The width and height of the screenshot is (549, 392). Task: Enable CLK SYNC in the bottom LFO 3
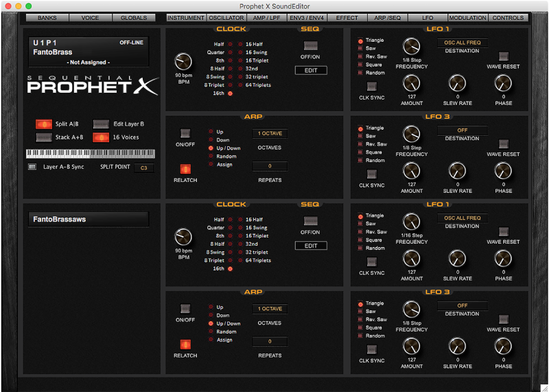click(x=371, y=349)
